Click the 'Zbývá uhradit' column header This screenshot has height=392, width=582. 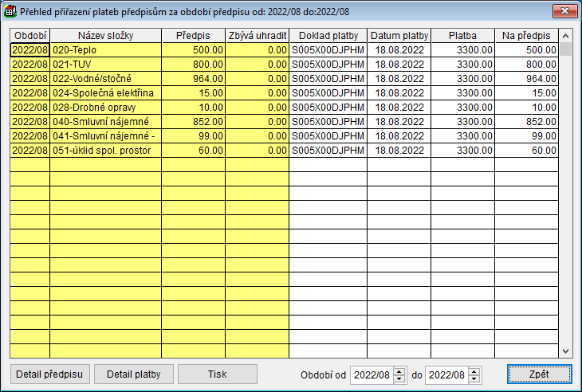coord(257,36)
